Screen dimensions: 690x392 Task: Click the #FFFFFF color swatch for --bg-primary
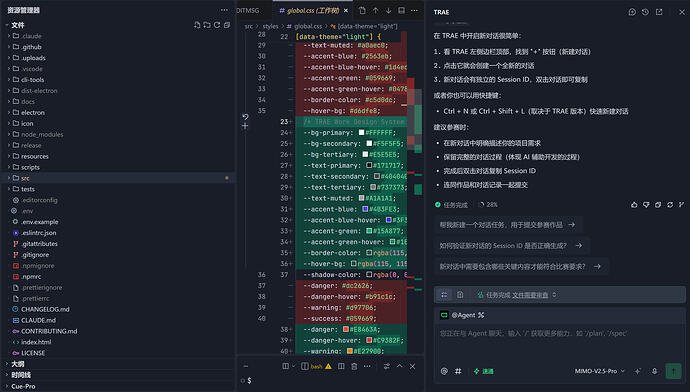[x=361, y=132]
